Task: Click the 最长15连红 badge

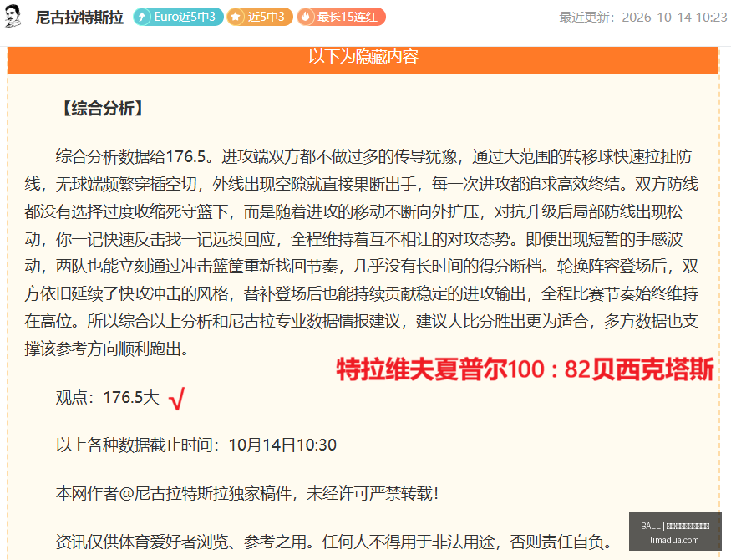Action: point(341,18)
